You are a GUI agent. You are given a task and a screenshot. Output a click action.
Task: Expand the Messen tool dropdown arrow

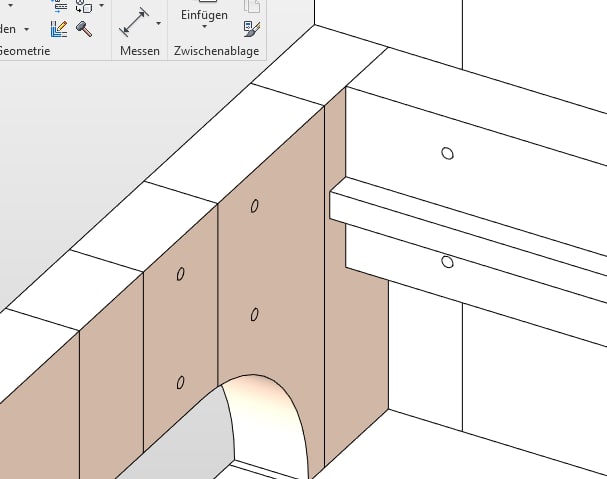(x=159, y=22)
